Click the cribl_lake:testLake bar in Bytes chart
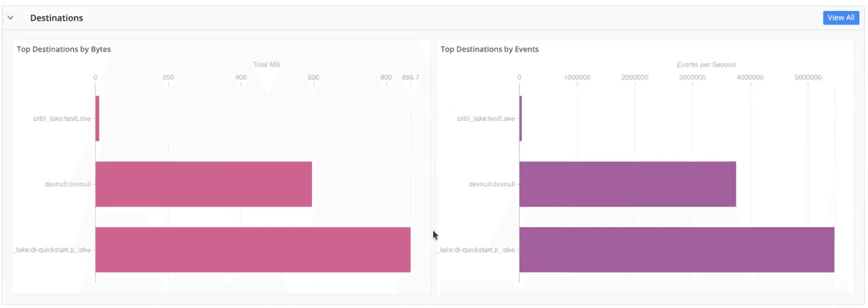This screenshot has height=308, width=868. coord(97,118)
